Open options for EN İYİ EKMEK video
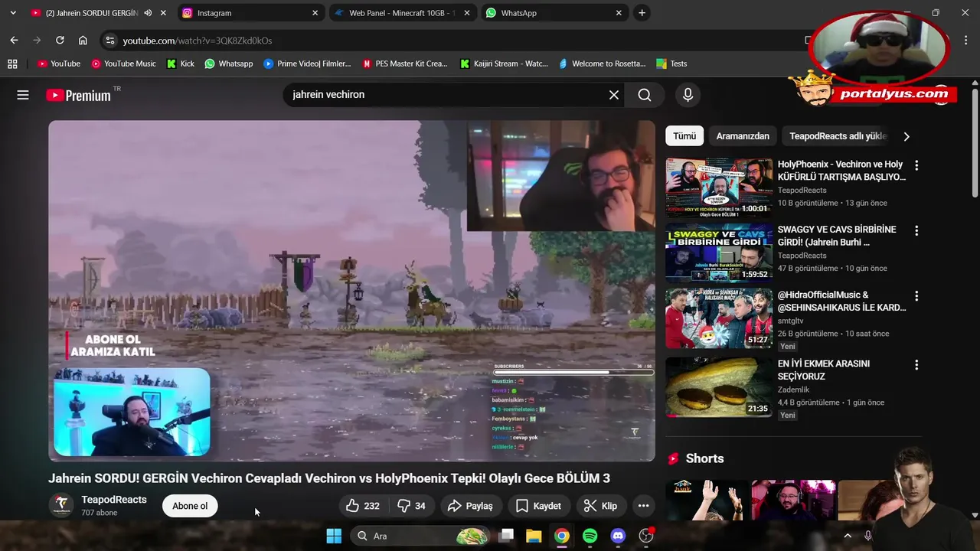The height and width of the screenshot is (551, 980). coord(916,365)
